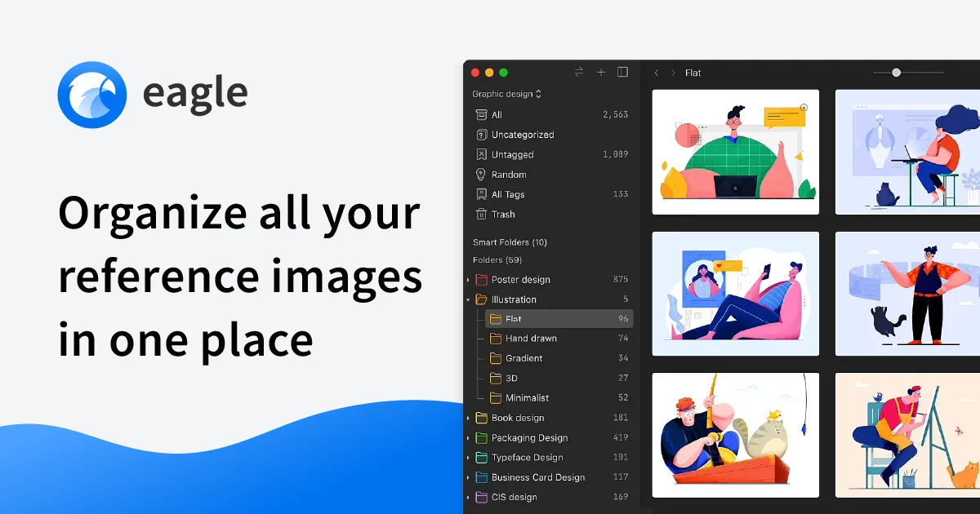Expand the Poster design folder arrow

point(469,280)
